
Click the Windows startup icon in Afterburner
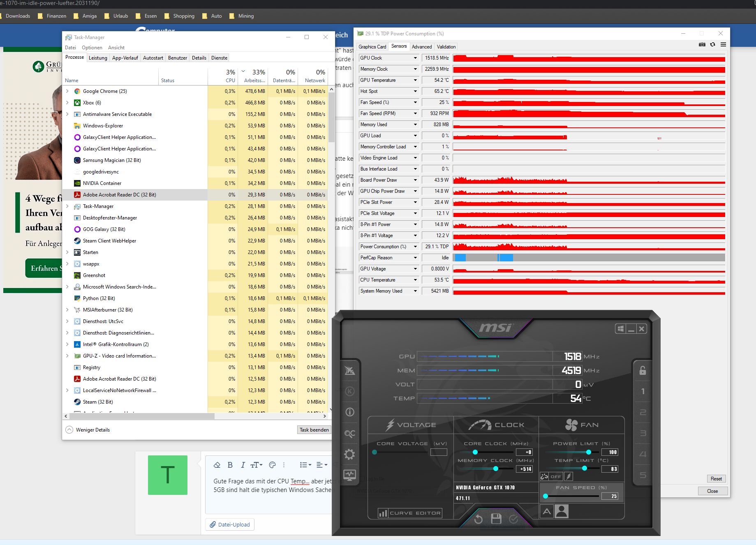(x=621, y=328)
